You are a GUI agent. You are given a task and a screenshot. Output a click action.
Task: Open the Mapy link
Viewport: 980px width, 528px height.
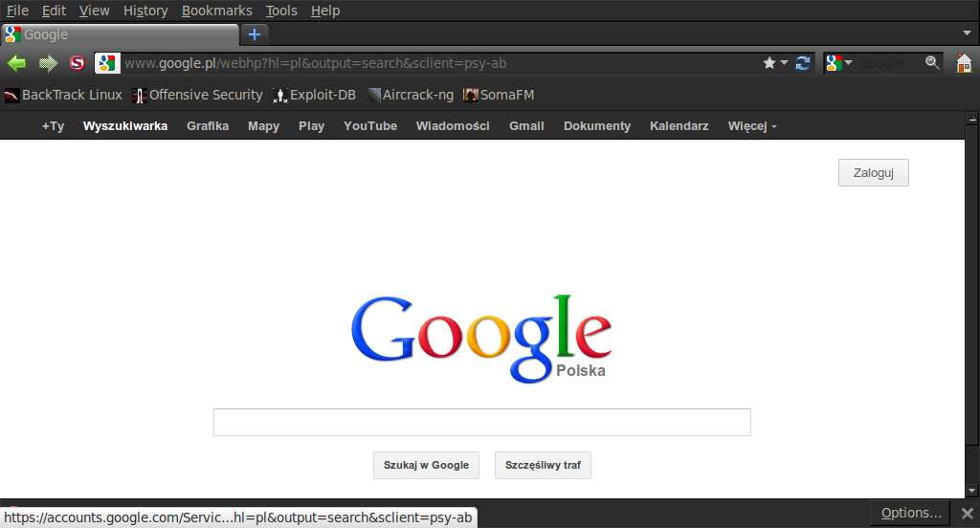point(264,126)
